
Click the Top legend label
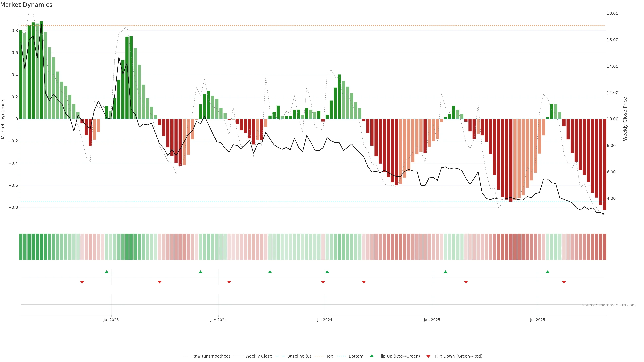coord(330,356)
